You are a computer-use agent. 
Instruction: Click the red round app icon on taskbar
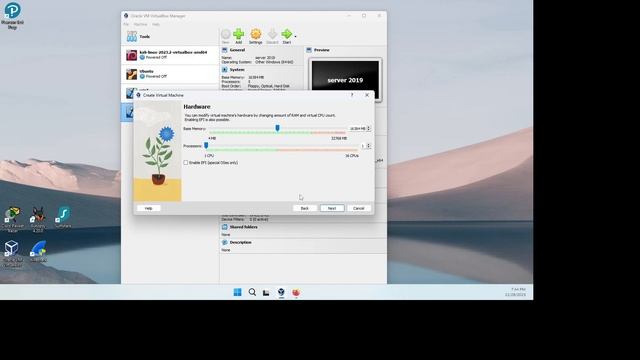296,292
